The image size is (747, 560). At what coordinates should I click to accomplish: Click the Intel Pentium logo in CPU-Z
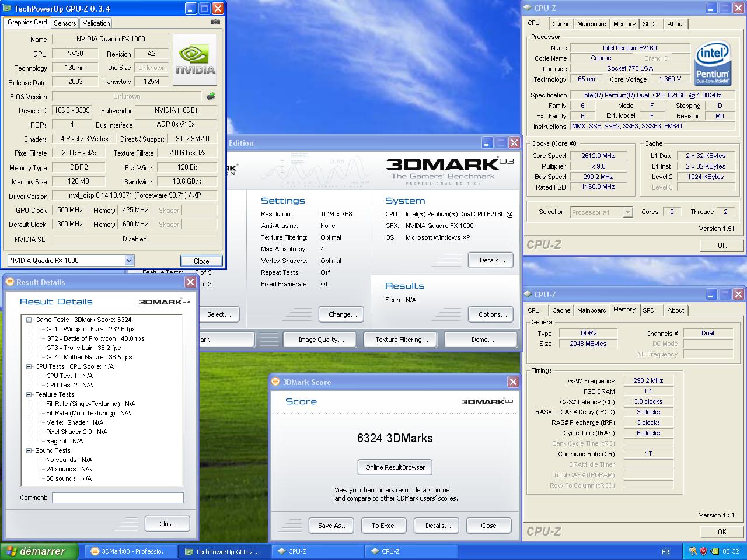713,62
